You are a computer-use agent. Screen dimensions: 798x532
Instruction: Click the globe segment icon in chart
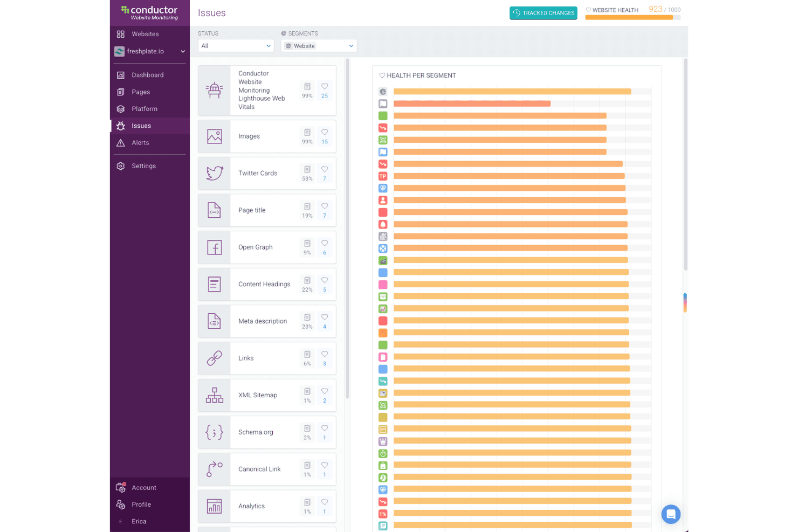tap(383, 92)
